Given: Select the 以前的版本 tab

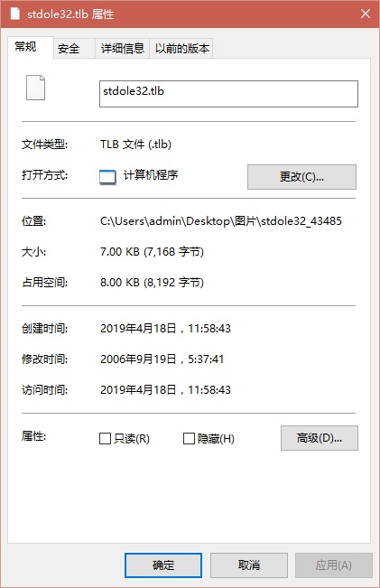Looking at the screenshot, I should point(181,49).
